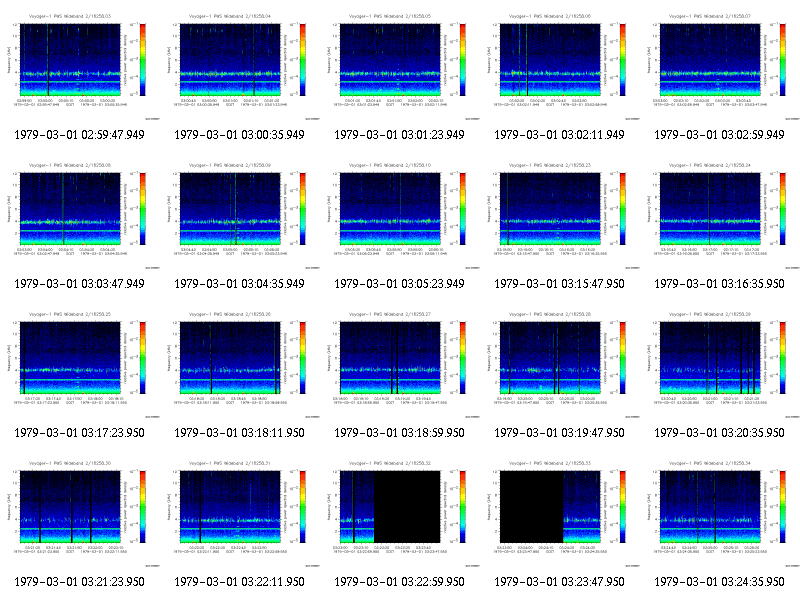Viewport: 800px width, 596px height.
Task: Open the spectrogram thumbnail dated 03:00:35.949
Action: pos(240,65)
